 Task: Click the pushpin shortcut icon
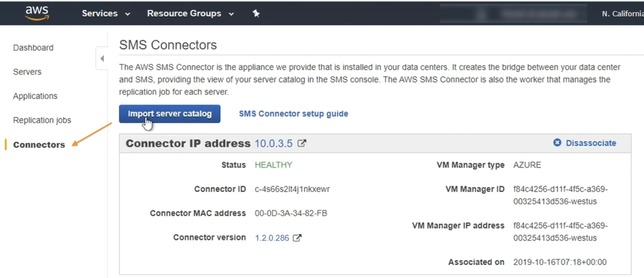[x=256, y=13]
